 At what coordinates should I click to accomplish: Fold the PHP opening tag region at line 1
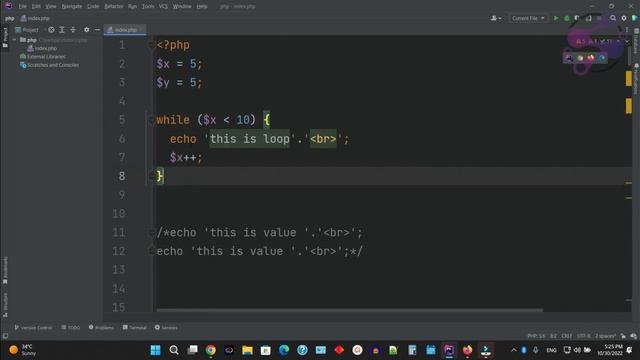tap(151, 45)
